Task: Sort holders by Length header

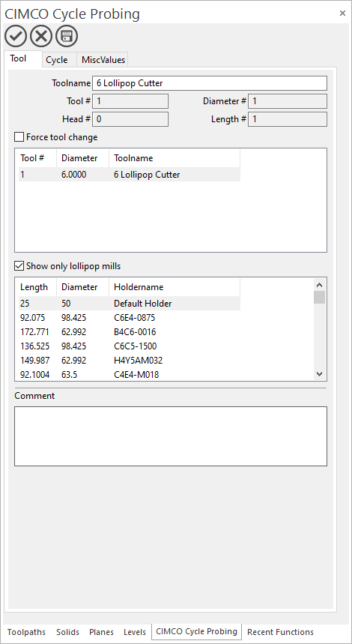Action: (x=36, y=287)
